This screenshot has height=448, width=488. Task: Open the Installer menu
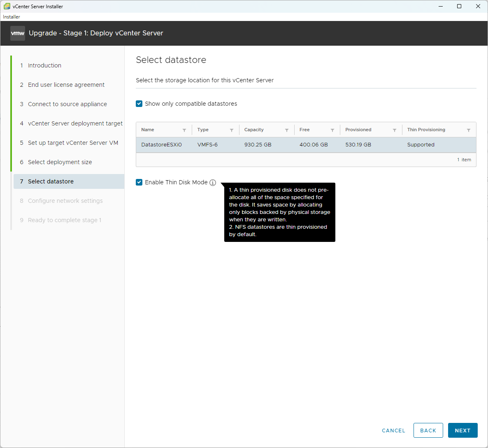[11, 17]
